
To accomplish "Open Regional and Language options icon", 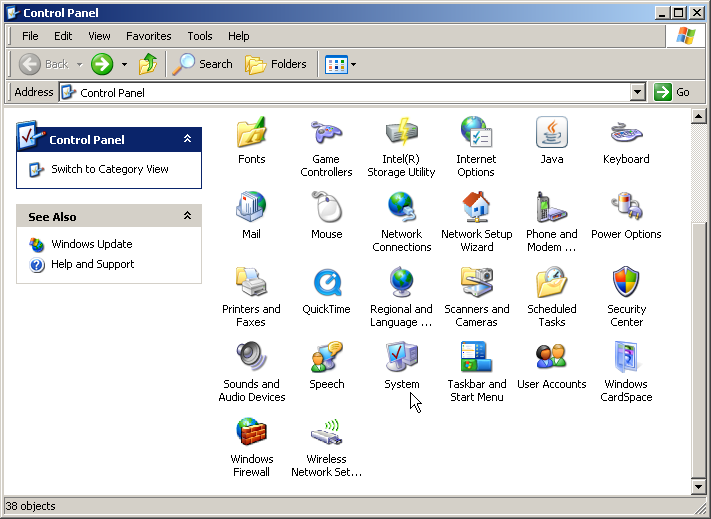I will [x=401, y=282].
